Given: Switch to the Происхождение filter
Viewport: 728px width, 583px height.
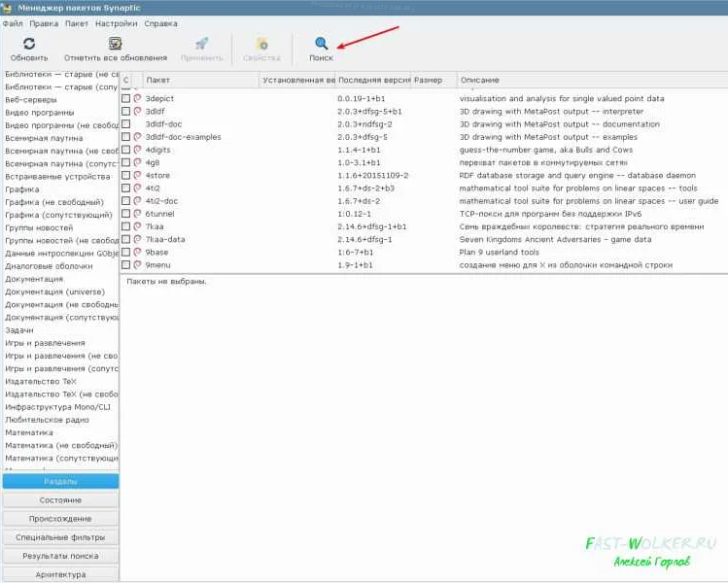Looking at the screenshot, I should point(61,519).
